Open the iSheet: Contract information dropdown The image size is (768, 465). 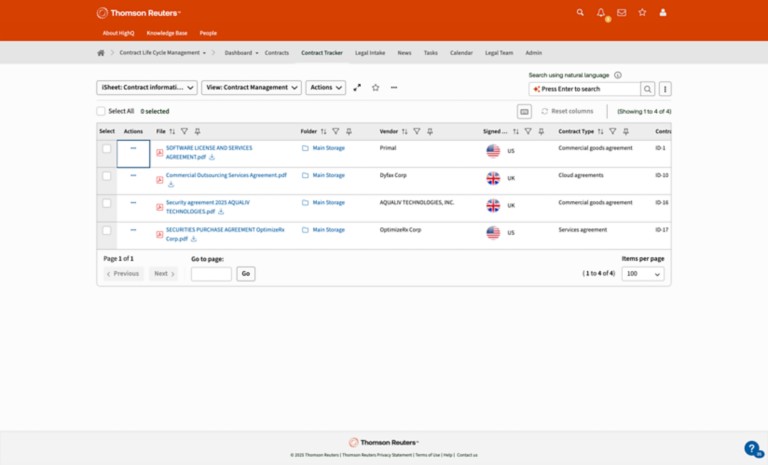[147, 88]
